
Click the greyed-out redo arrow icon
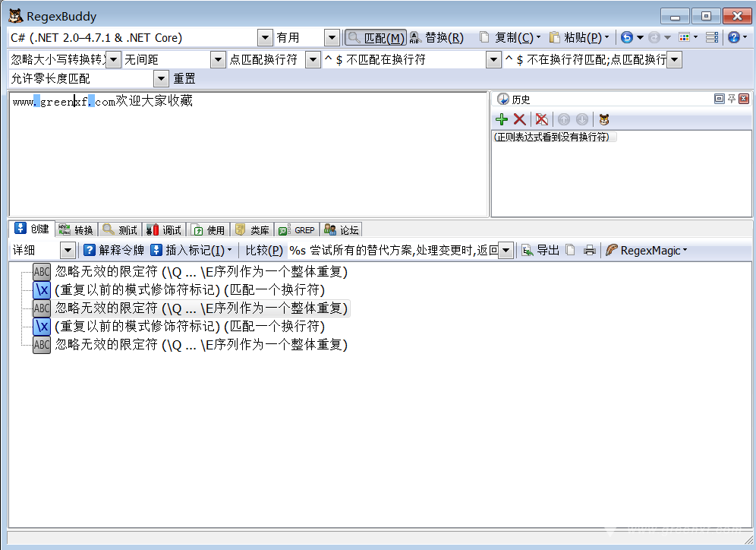pos(654,38)
